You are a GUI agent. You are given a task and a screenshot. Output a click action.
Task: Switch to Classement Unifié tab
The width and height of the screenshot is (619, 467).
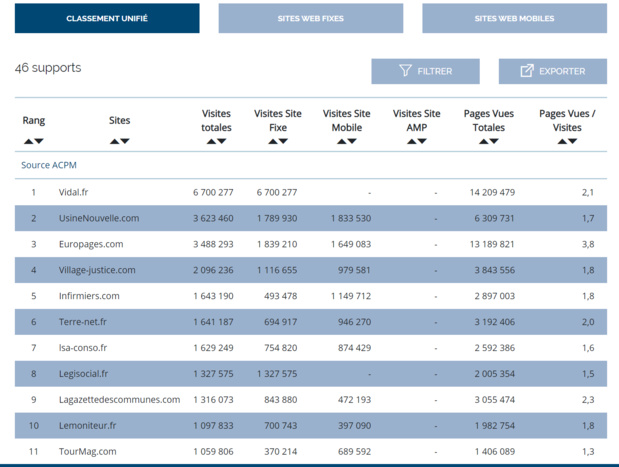pyautogui.click(x=107, y=19)
